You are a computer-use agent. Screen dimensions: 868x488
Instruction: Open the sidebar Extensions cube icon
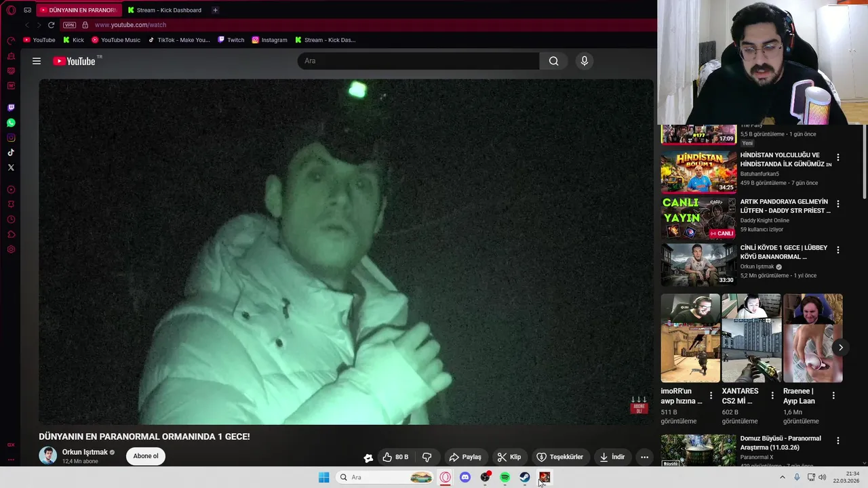(x=11, y=235)
